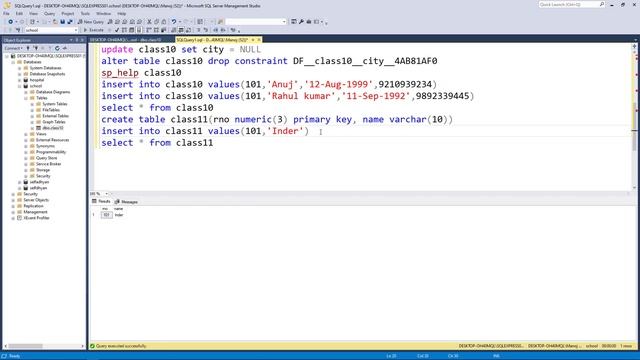Switch to the Messages tab

(x=127, y=202)
